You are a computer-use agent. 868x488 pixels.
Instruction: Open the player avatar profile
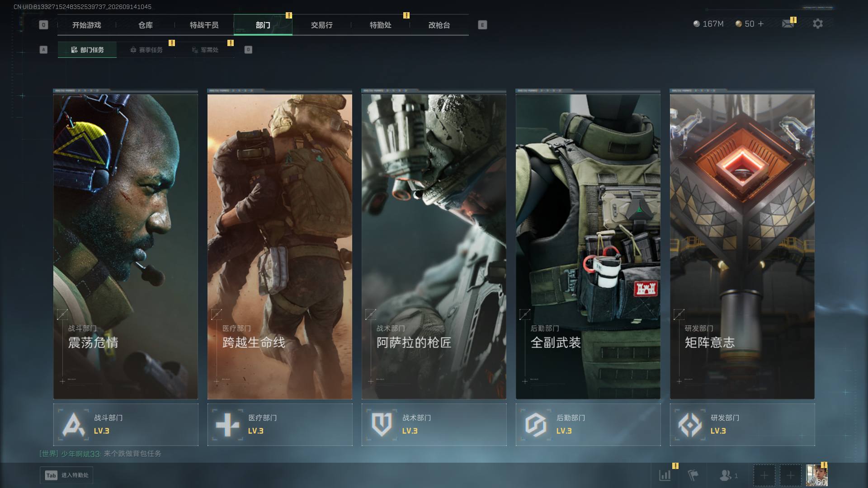click(x=817, y=475)
